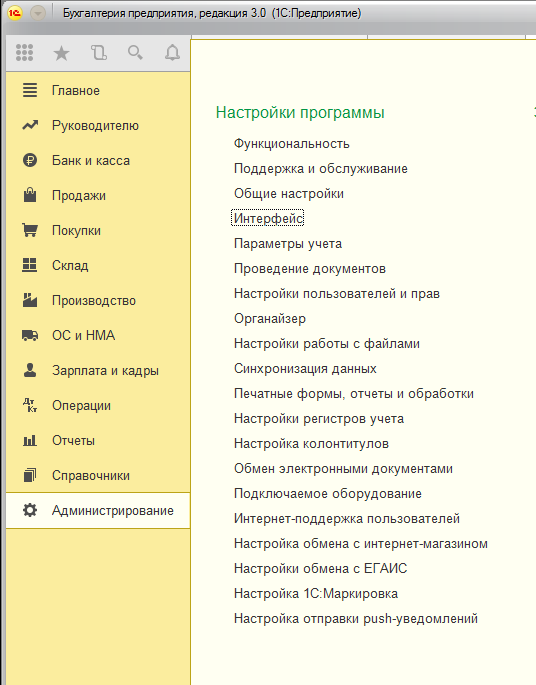Open the sections grid menu icon
The height and width of the screenshot is (685, 536).
(x=24, y=53)
